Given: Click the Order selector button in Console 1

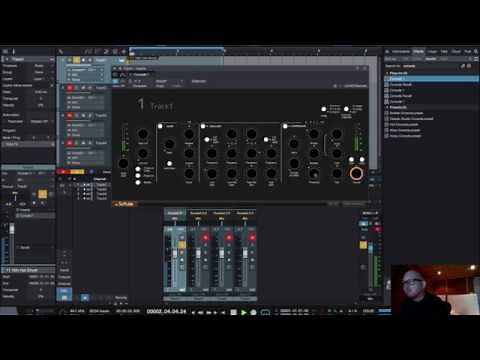Looking at the screenshot, I should [x=324, y=109].
